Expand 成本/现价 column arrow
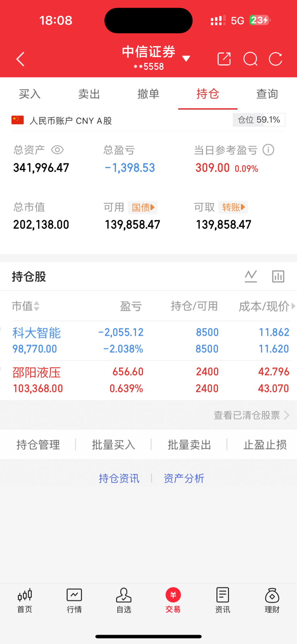Screen dimensions: 297x644 (x=294, y=306)
